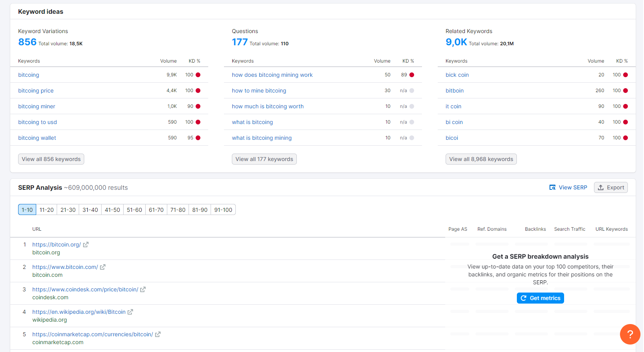The image size is (644, 352).
Task: Switch to results 71-80 tab
Action: point(178,210)
